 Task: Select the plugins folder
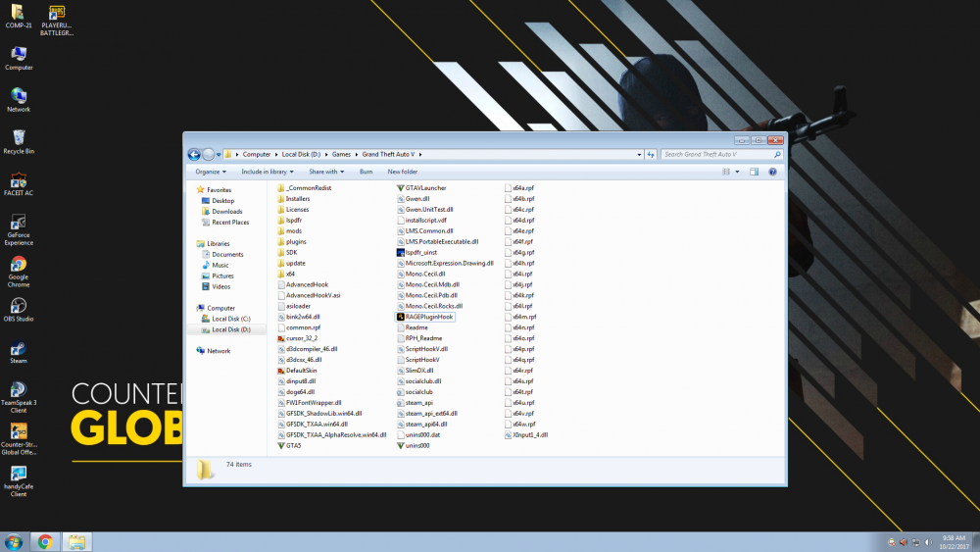[x=292, y=242]
